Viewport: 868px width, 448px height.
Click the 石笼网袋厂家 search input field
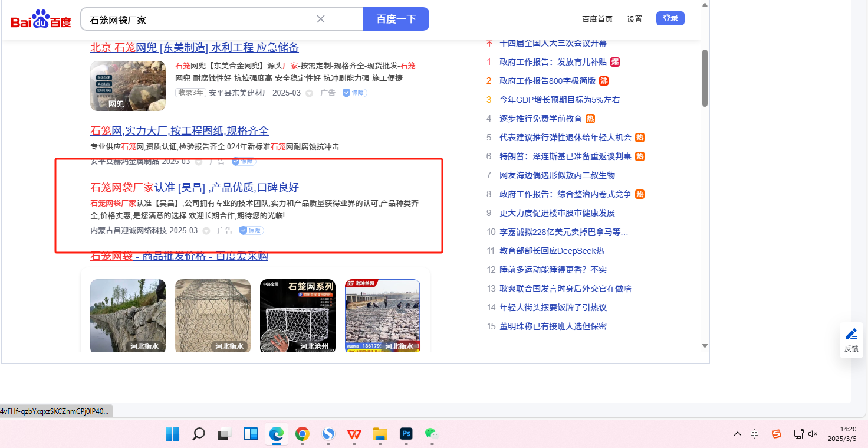click(x=200, y=19)
